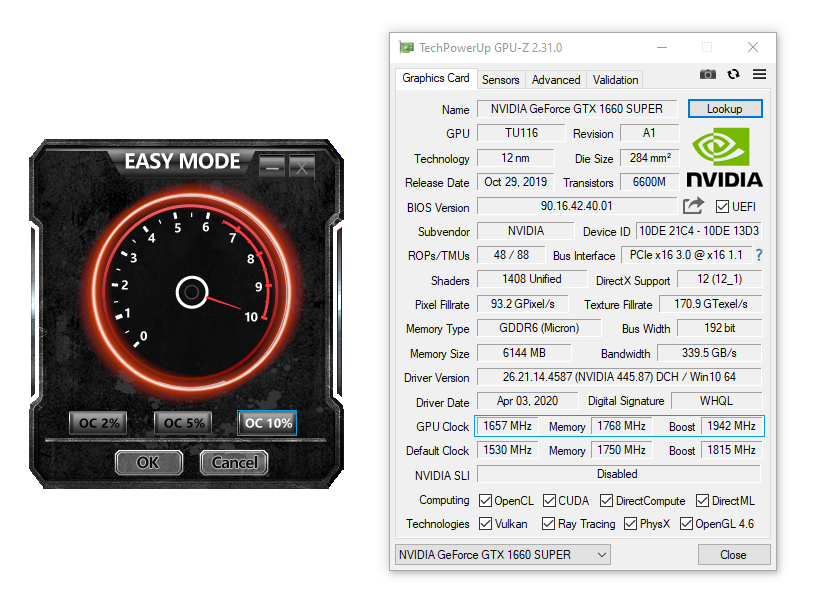
Task: Toggle the CUDA checkbox
Action: tap(549, 501)
